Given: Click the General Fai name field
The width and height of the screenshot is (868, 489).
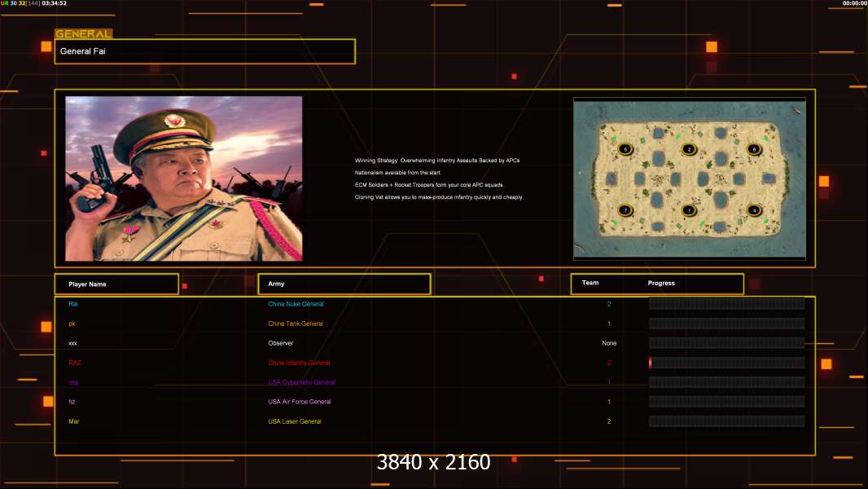Looking at the screenshot, I should click(x=205, y=51).
